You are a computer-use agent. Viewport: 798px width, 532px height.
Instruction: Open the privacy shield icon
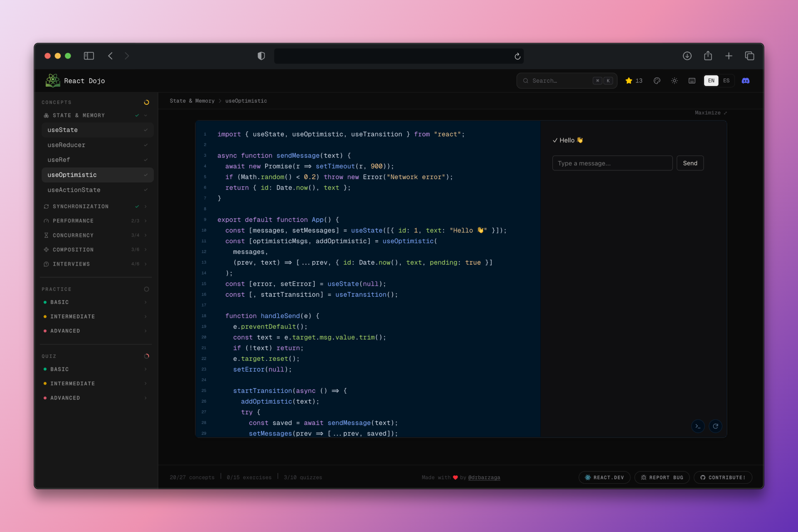point(261,56)
